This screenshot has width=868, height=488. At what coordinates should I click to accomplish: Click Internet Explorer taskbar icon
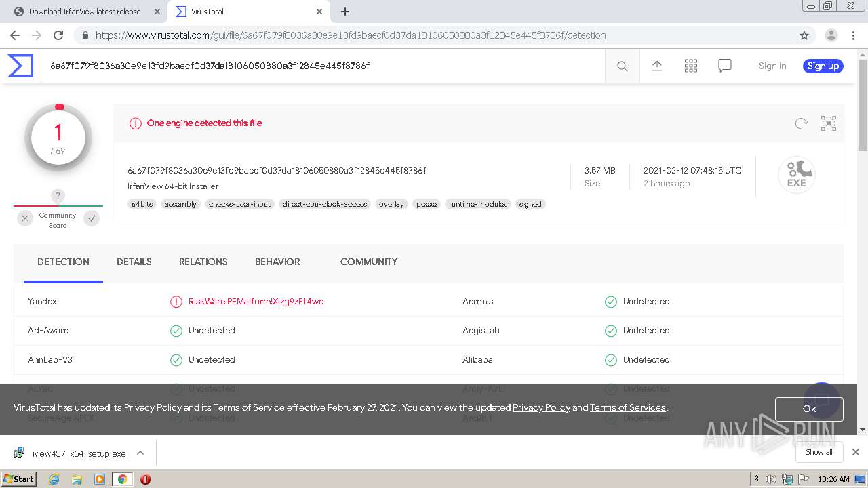54,479
